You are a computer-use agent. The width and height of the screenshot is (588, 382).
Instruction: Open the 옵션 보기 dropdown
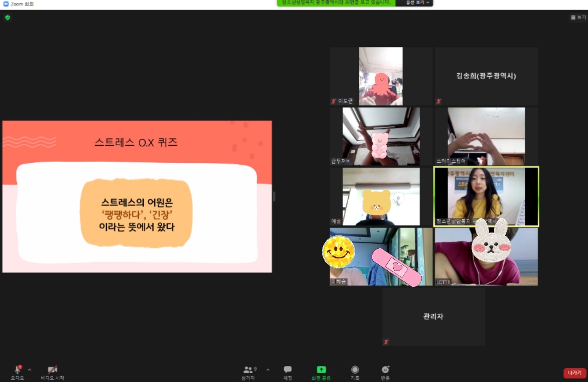click(414, 3)
